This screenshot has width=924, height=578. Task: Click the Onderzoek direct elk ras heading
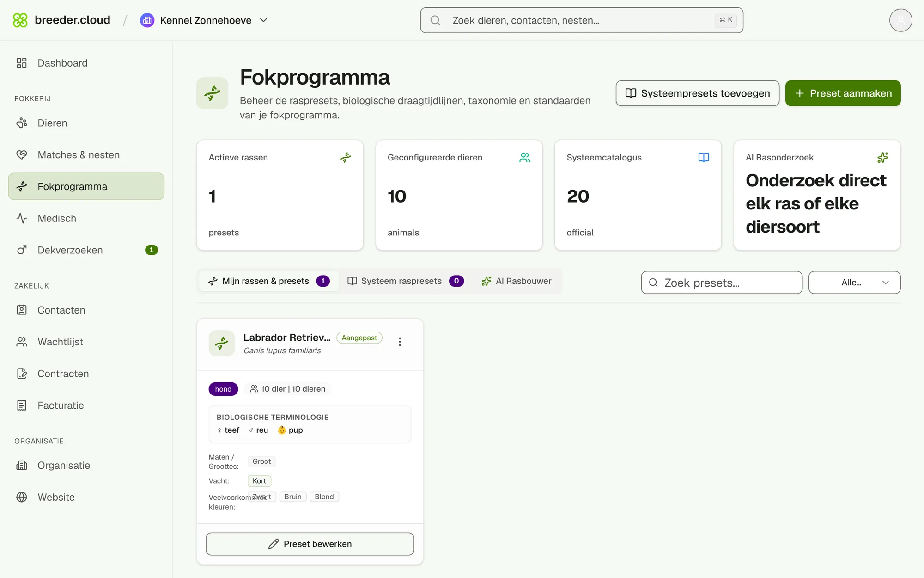pyautogui.click(x=816, y=203)
